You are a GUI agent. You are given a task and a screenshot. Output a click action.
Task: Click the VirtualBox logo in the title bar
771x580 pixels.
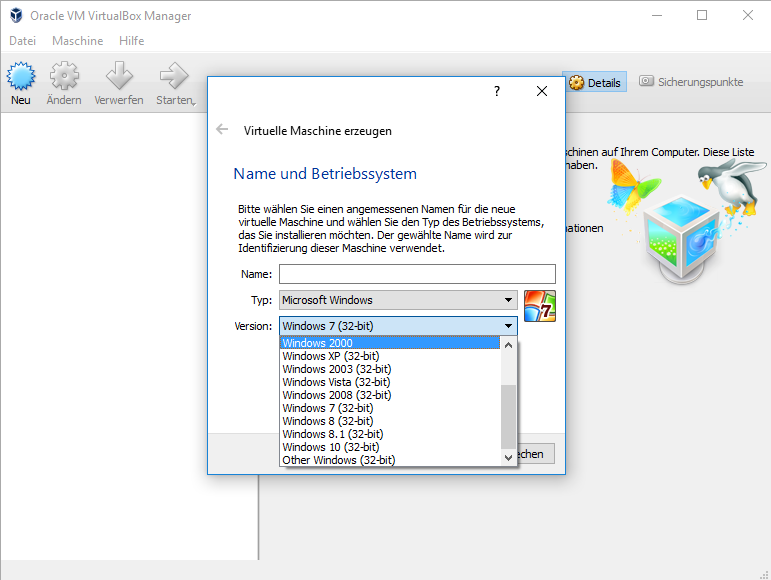pos(16,15)
